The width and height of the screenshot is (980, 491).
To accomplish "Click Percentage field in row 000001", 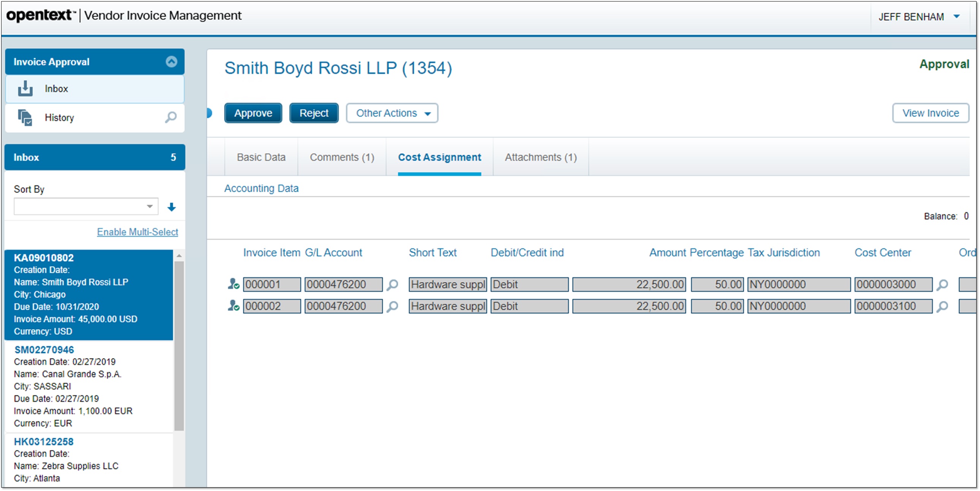I will click(717, 284).
